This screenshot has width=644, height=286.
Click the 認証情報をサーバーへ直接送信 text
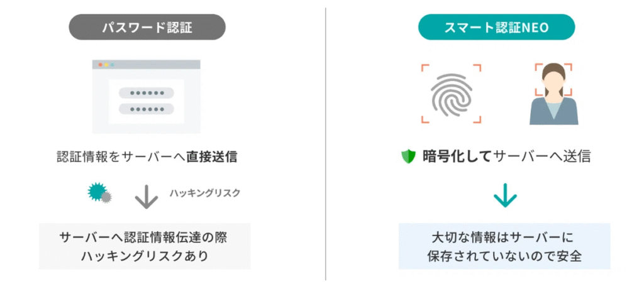click(146, 157)
